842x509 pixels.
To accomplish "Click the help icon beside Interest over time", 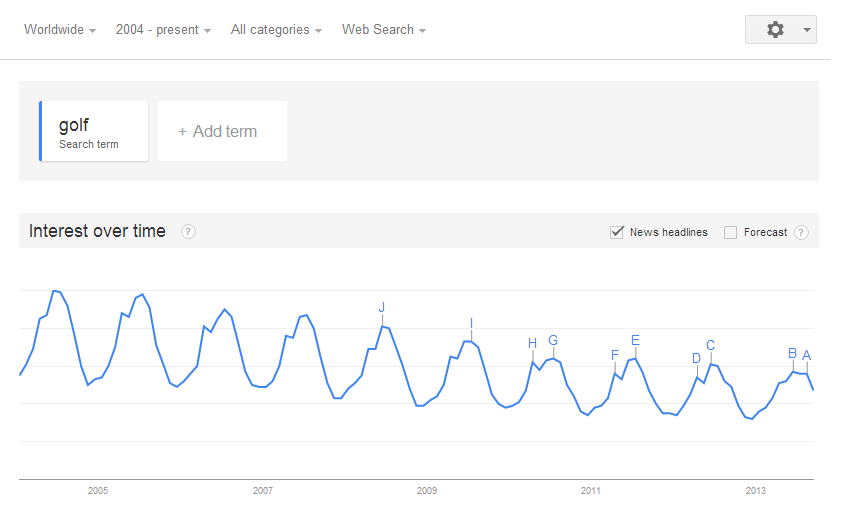I will (x=188, y=231).
